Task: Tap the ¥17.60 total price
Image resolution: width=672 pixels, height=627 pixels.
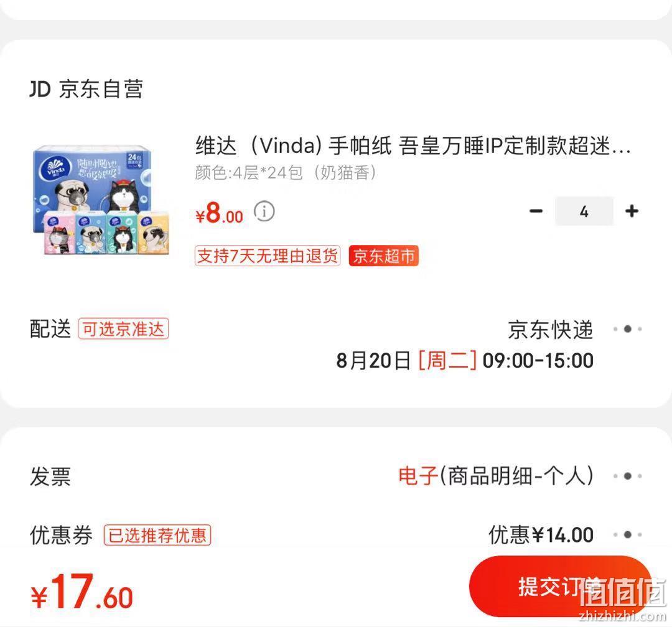Action: 82,592
